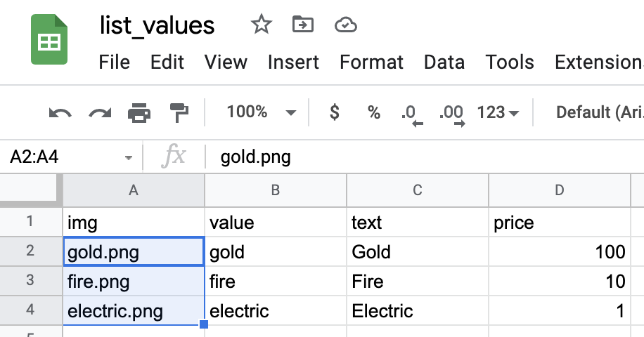Click the formula bar showing gold.png

click(422, 157)
